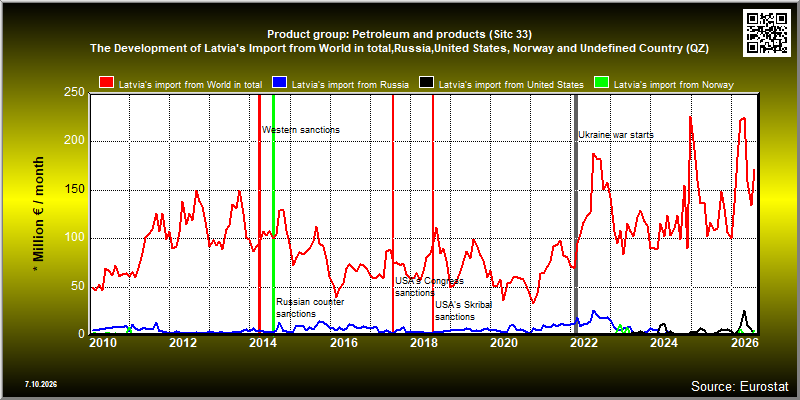The width and height of the screenshot is (800, 400).
Task: Select "Latvia's import from Norway" legend label
Action: 673,85
